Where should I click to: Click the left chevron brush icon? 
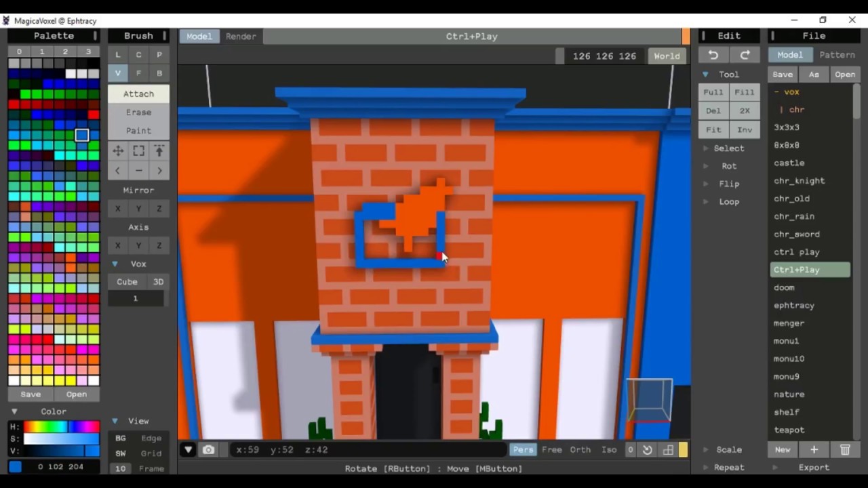[x=118, y=171]
